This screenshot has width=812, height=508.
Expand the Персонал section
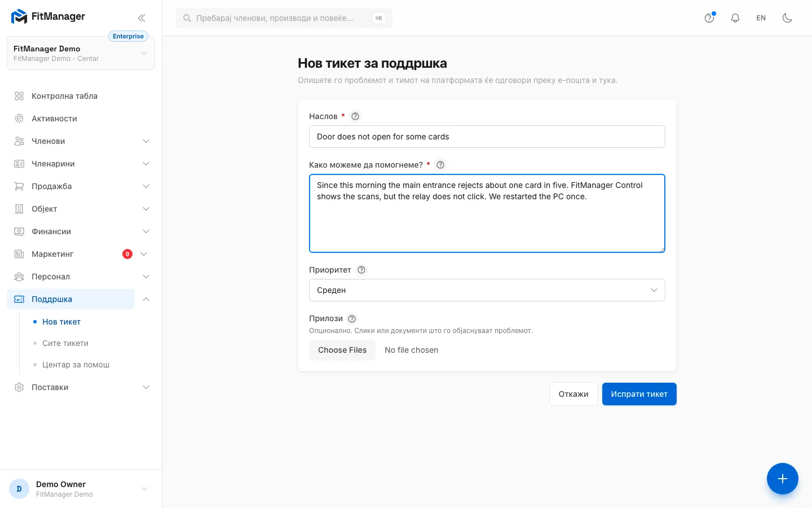point(146,277)
